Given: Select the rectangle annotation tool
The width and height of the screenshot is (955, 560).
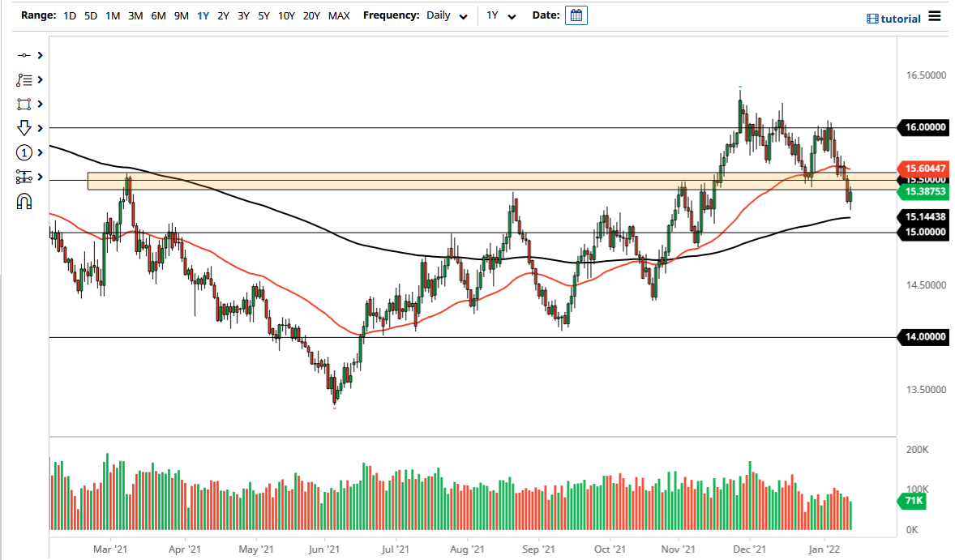Looking at the screenshot, I should coord(24,104).
